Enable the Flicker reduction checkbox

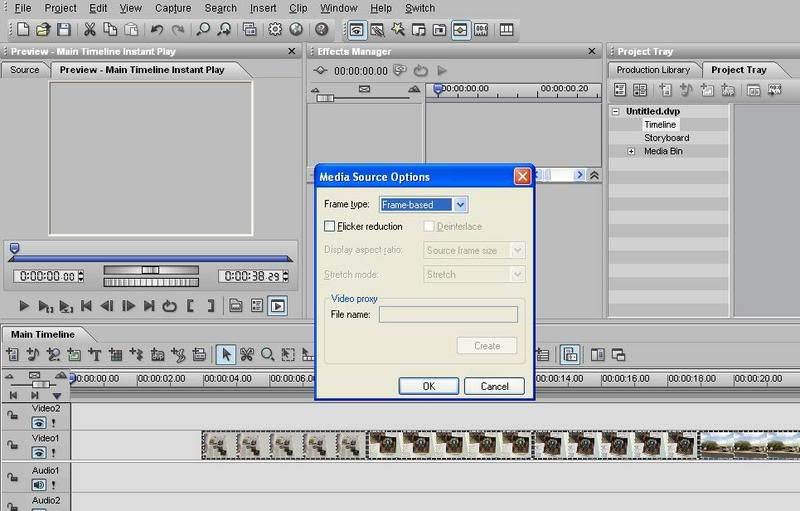tap(331, 227)
